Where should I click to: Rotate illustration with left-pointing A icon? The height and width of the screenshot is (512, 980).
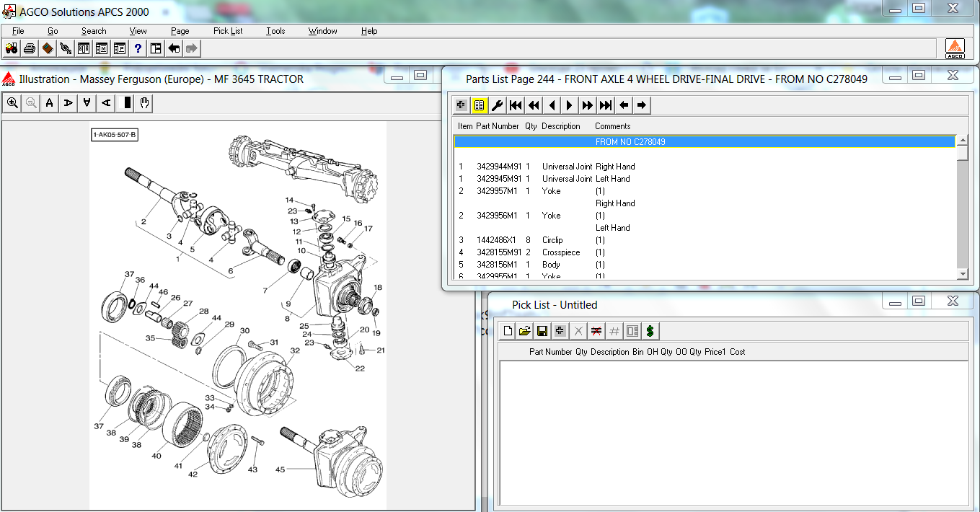click(x=105, y=103)
